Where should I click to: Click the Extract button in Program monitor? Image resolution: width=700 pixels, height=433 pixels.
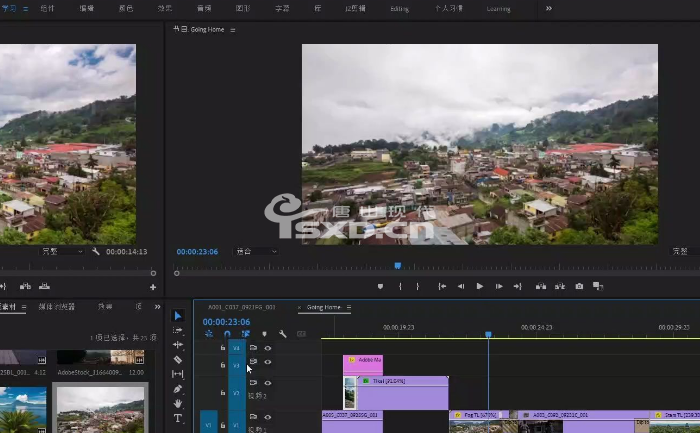560,286
